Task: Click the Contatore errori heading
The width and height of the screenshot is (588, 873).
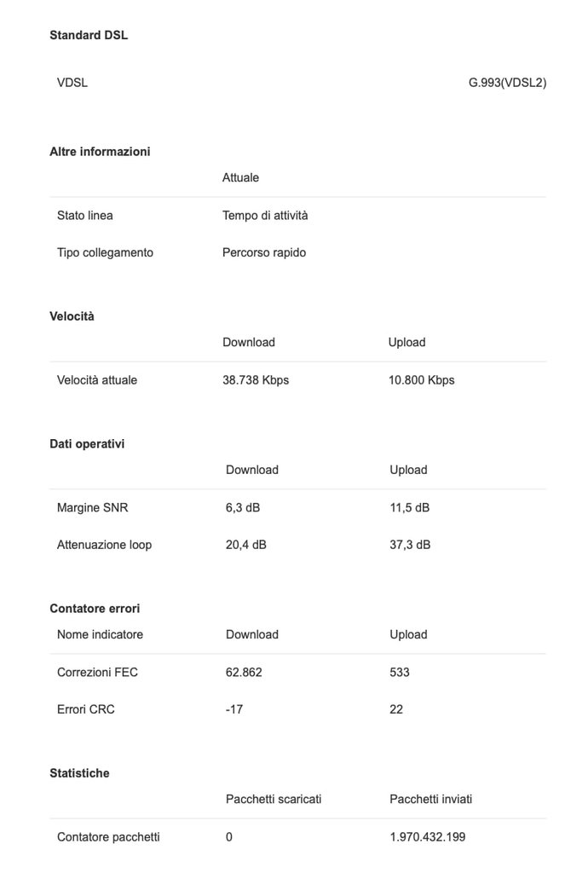Action: 95,609
